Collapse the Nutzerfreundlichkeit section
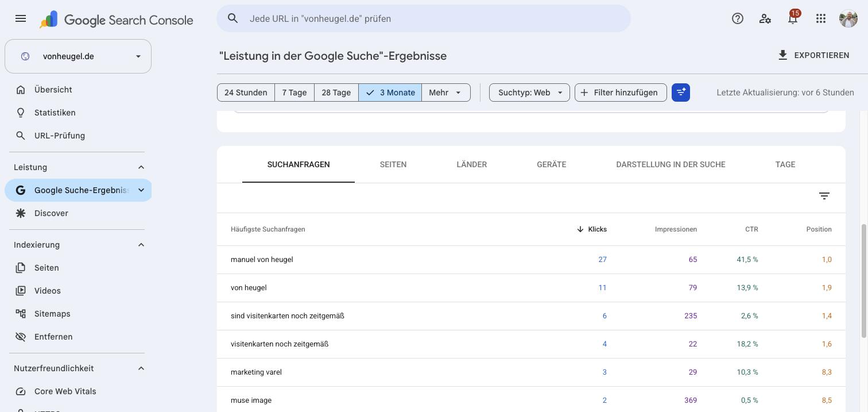This screenshot has height=412, width=868. (141, 368)
